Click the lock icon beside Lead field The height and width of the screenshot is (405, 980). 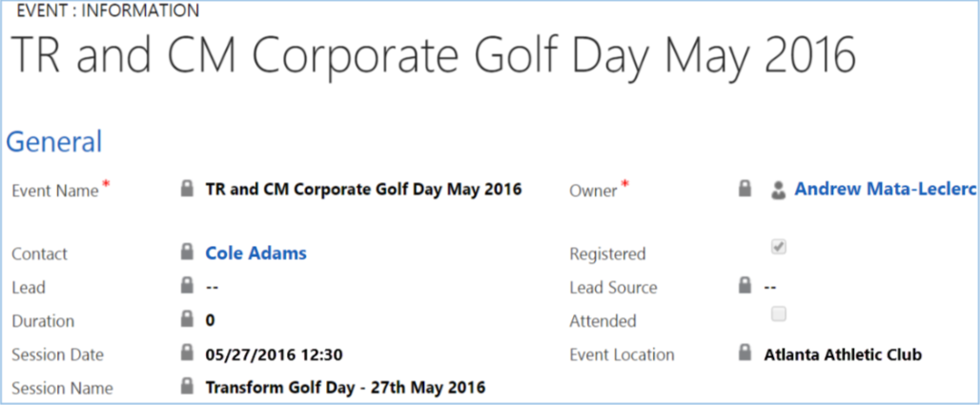click(187, 286)
